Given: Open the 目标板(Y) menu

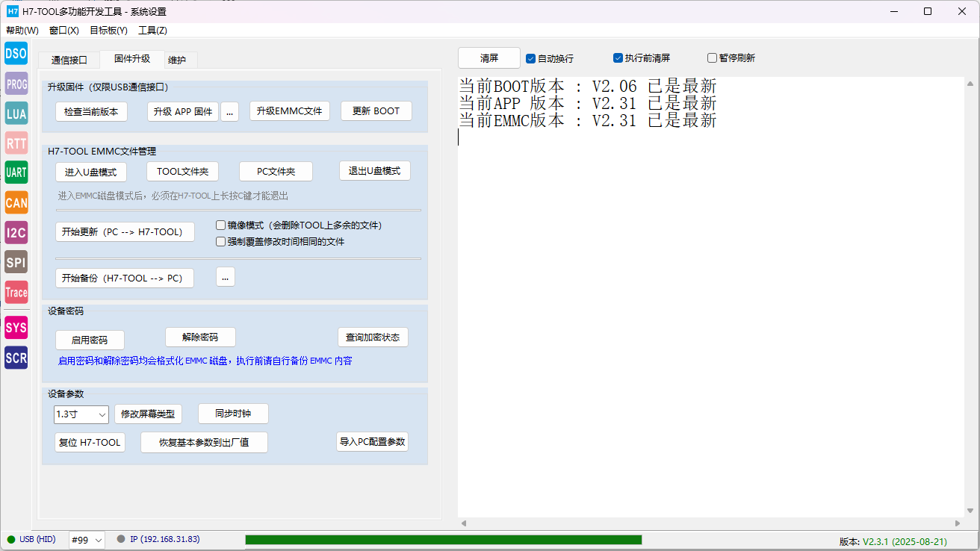Looking at the screenshot, I should point(108,31).
